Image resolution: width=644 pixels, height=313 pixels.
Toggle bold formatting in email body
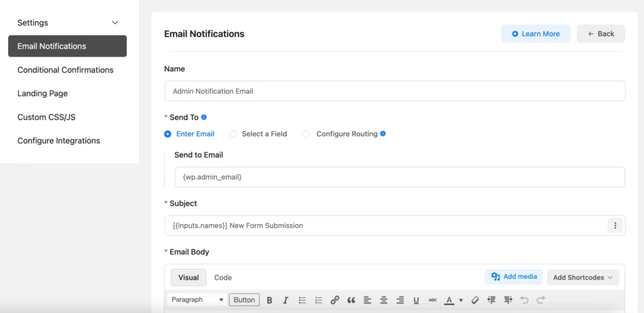coord(269,300)
